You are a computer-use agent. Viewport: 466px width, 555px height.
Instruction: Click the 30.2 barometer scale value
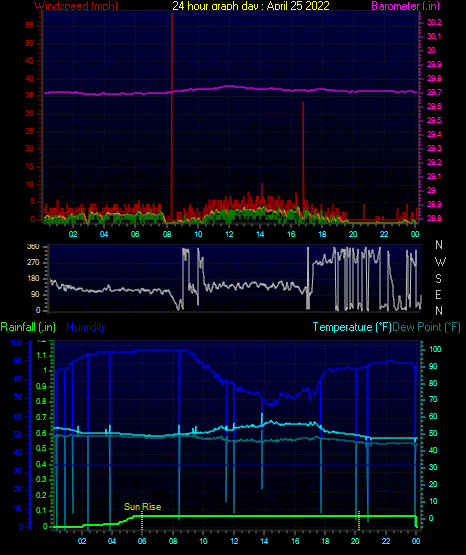click(x=434, y=22)
